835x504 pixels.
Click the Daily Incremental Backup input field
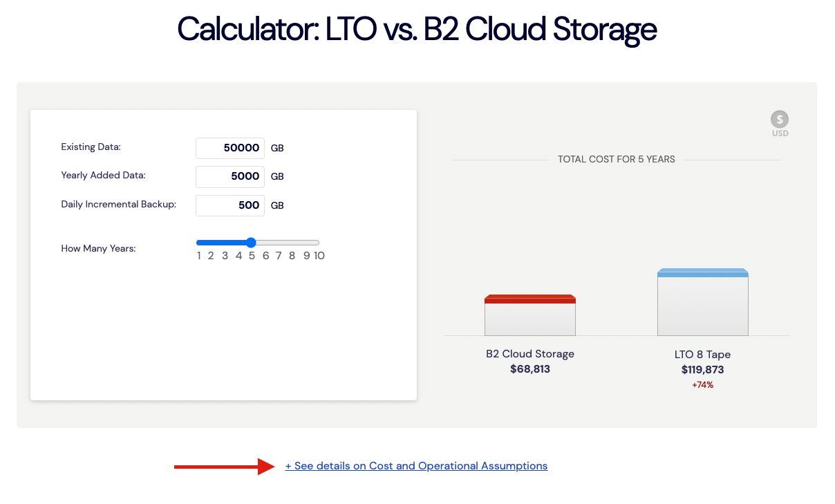coord(230,205)
